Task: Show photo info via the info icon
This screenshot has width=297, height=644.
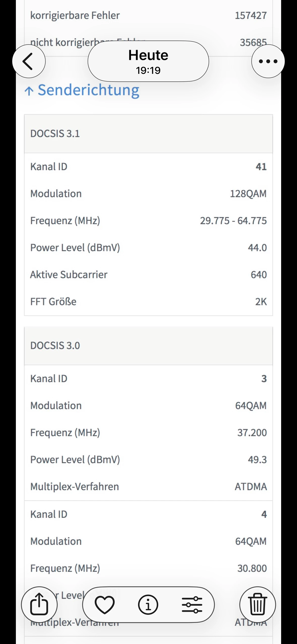Action: (x=148, y=605)
